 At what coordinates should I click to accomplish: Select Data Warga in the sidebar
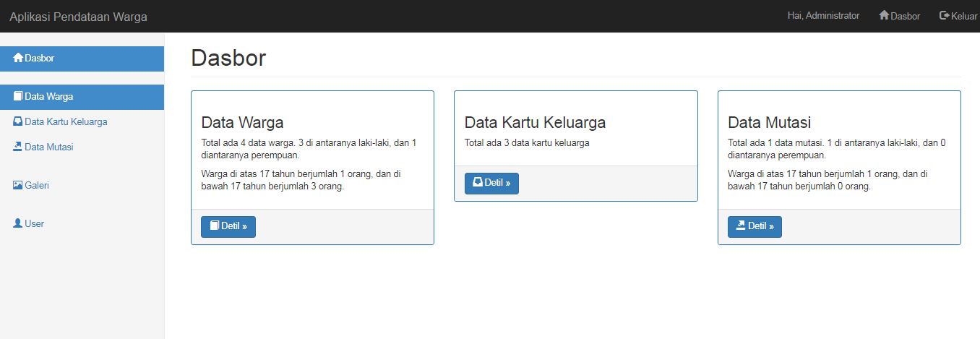(x=82, y=97)
